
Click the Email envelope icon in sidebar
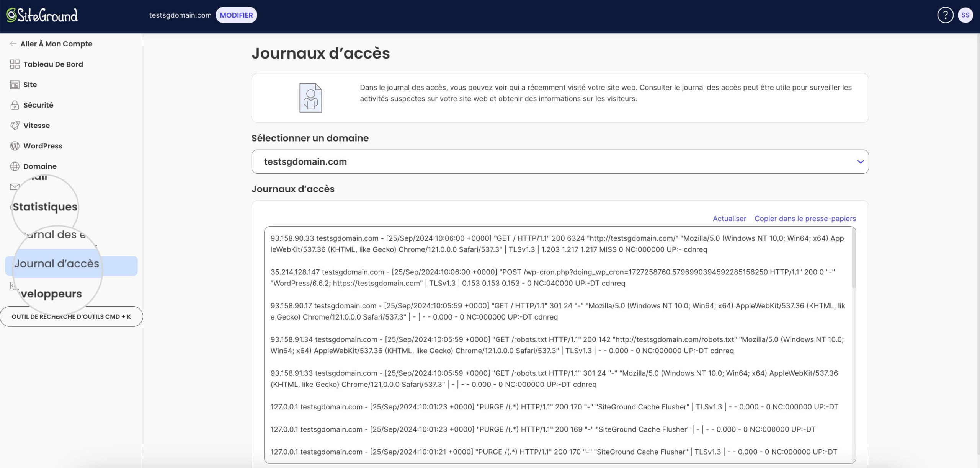[15, 187]
